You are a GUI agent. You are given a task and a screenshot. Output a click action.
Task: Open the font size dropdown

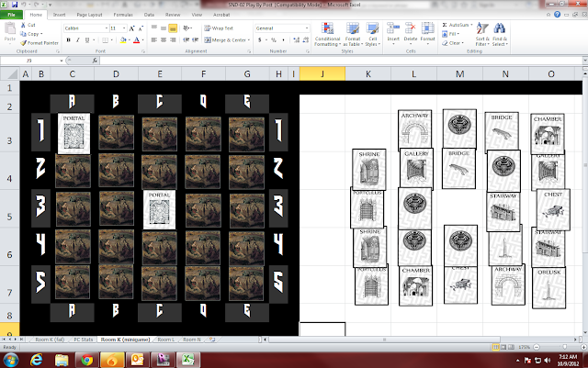(124, 28)
